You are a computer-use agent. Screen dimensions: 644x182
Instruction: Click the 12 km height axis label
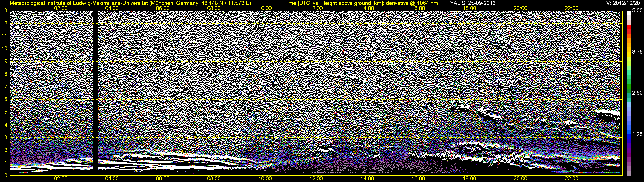coord(5,23)
